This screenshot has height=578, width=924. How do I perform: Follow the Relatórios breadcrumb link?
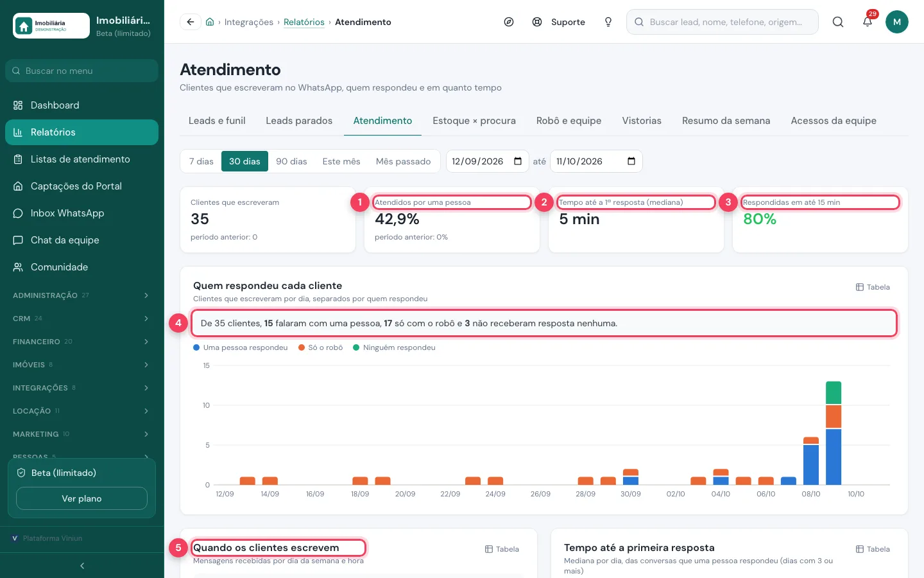[x=304, y=22]
